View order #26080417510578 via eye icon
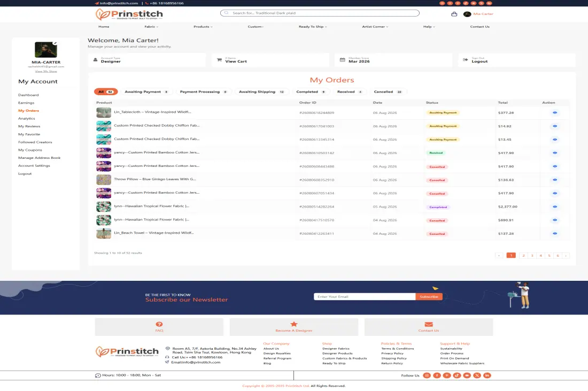Screen dimensions: 588x391 (x=555, y=220)
